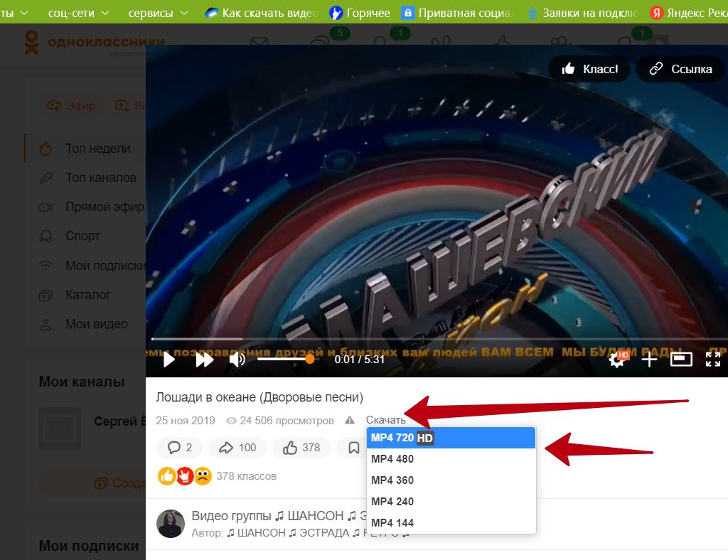The height and width of the screenshot is (560, 728).
Task: Open Мои видео section
Action: 84,324
